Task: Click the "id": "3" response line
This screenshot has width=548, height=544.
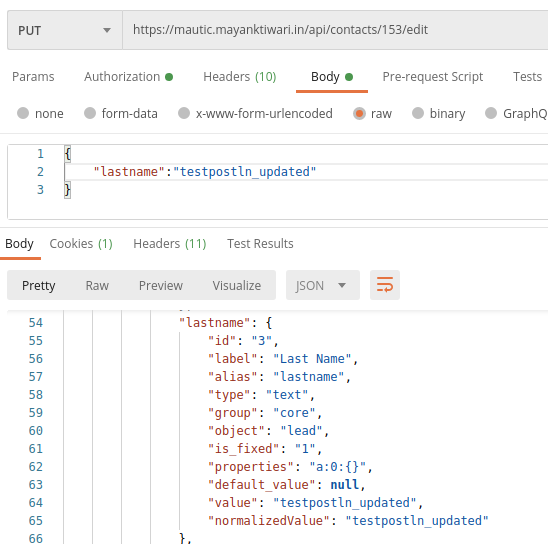Action: (243, 341)
